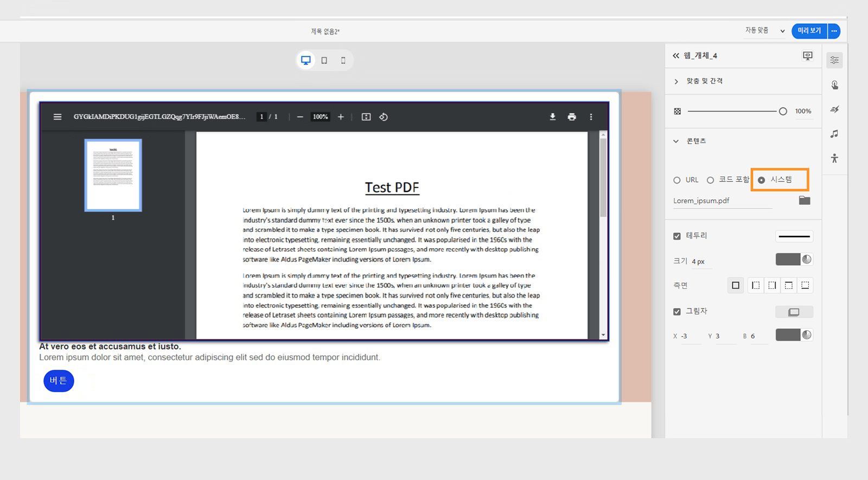Browse for file with folder icon
868x480 pixels.
805,200
